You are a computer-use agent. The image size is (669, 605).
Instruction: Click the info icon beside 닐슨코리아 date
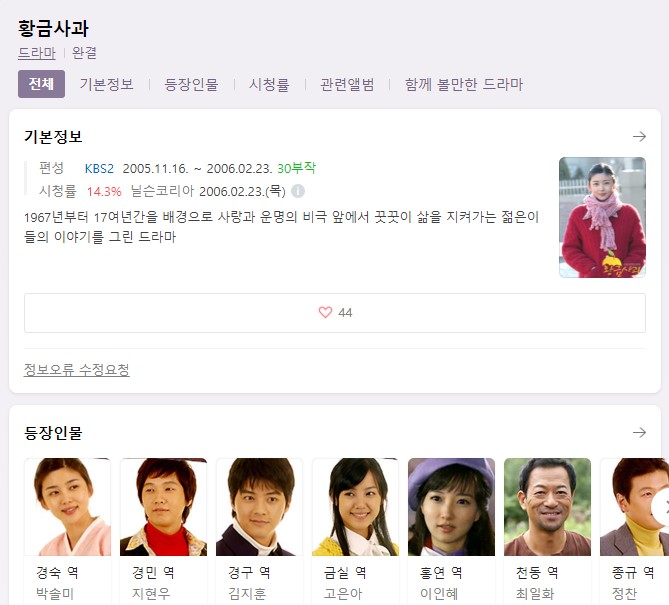[x=298, y=191]
